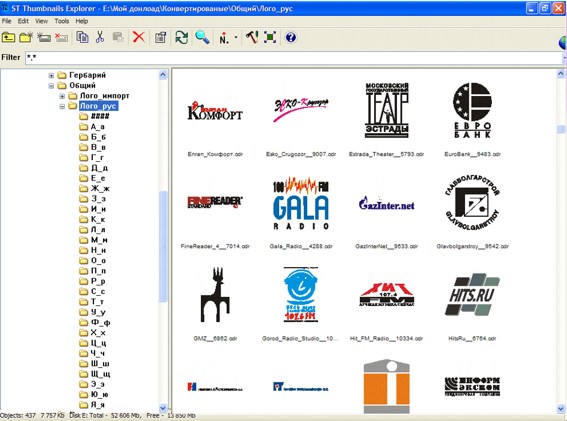Expand the Лого_импорт folder node
This screenshot has width=567, height=421.
tap(62, 96)
